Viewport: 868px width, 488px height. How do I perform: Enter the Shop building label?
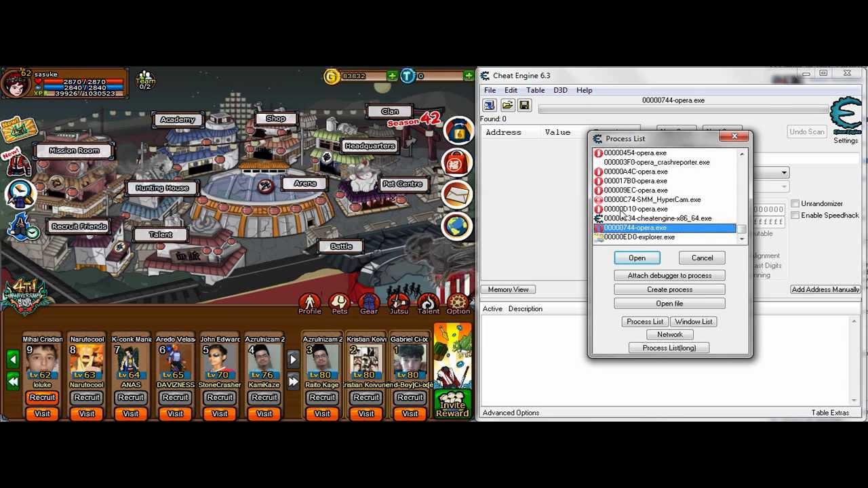[x=275, y=119]
